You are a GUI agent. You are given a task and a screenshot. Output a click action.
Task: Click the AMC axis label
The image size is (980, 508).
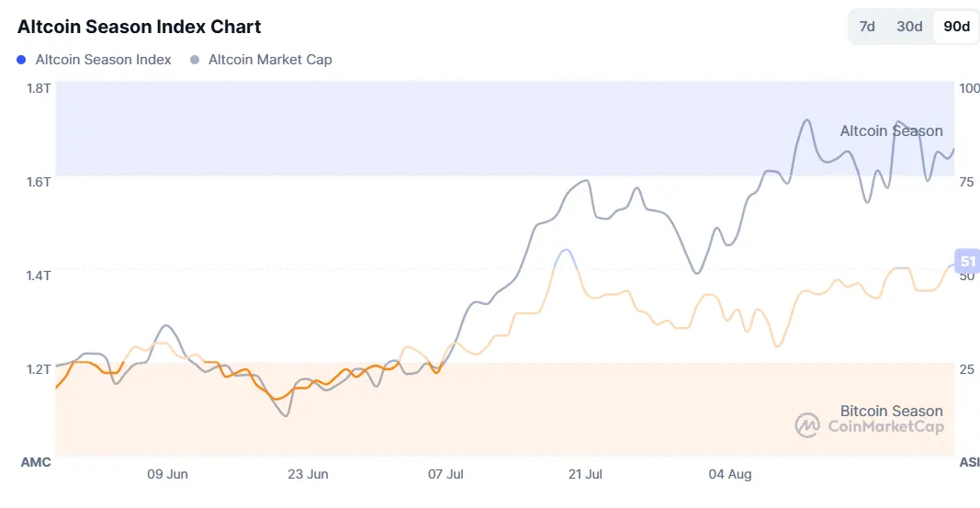pyautogui.click(x=36, y=462)
